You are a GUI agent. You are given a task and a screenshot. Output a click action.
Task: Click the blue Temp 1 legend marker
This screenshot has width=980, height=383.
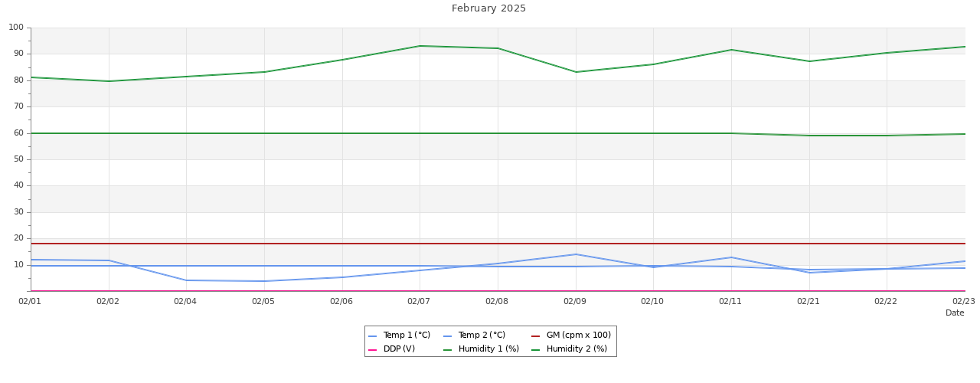[373, 336]
